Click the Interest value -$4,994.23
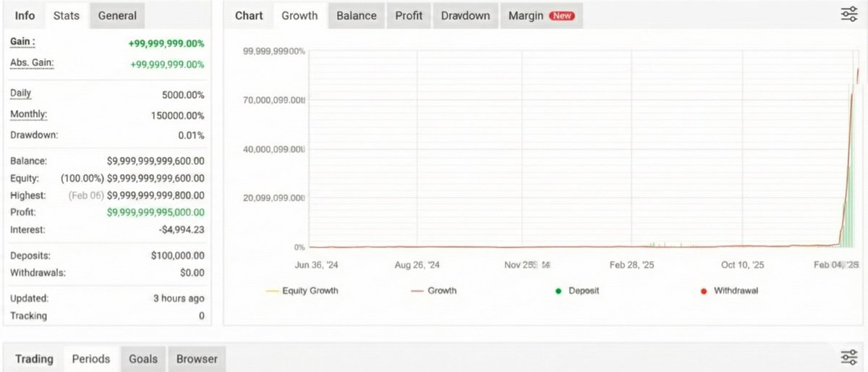 point(181,230)
